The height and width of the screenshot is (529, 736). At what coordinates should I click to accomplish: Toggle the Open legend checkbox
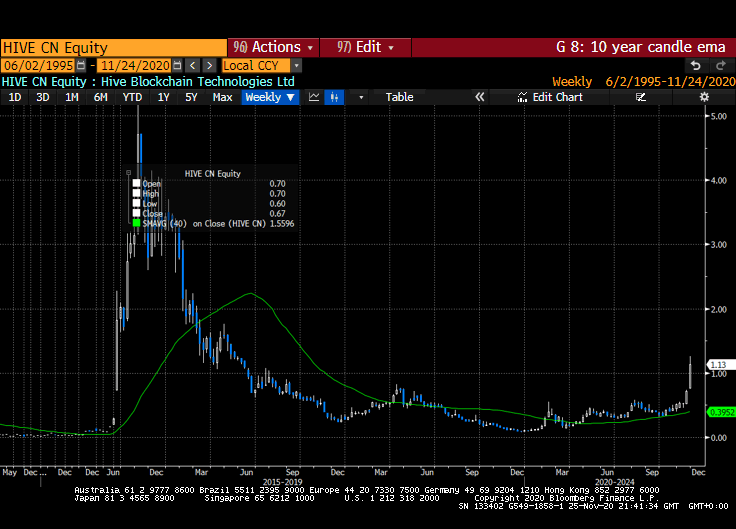[136, 184]
